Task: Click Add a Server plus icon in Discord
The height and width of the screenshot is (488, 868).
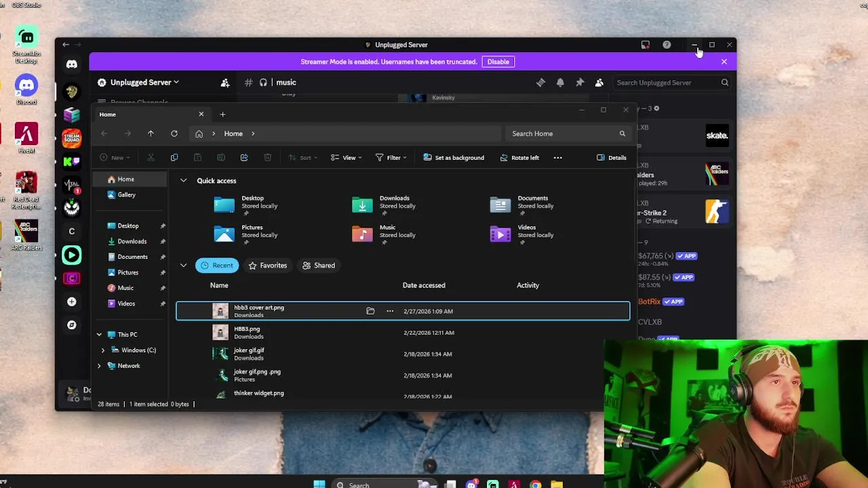Action: [x=71, y=302]
